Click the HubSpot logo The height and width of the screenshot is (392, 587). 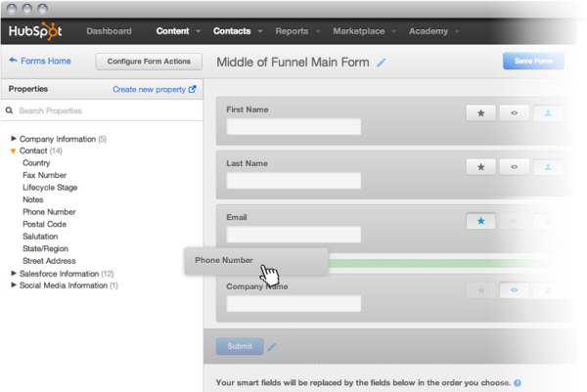[x=35, y=31]
